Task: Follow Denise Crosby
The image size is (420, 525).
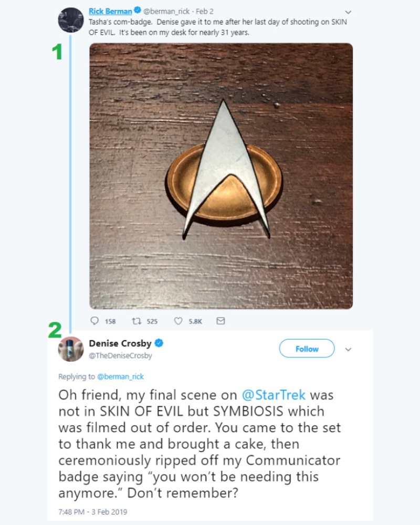Action: 307,349
